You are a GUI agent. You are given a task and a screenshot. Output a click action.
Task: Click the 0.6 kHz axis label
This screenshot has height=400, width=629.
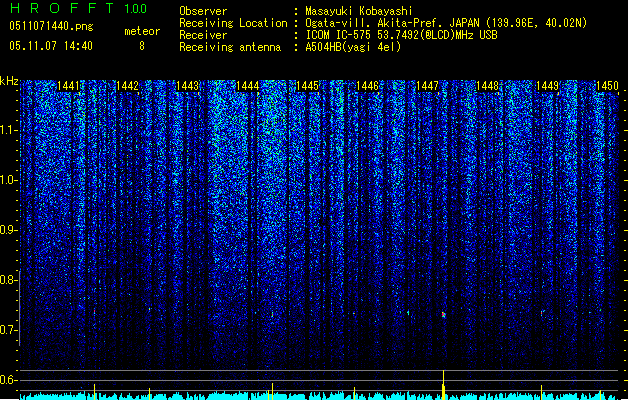pyautogui.click(x=9, y=380)
